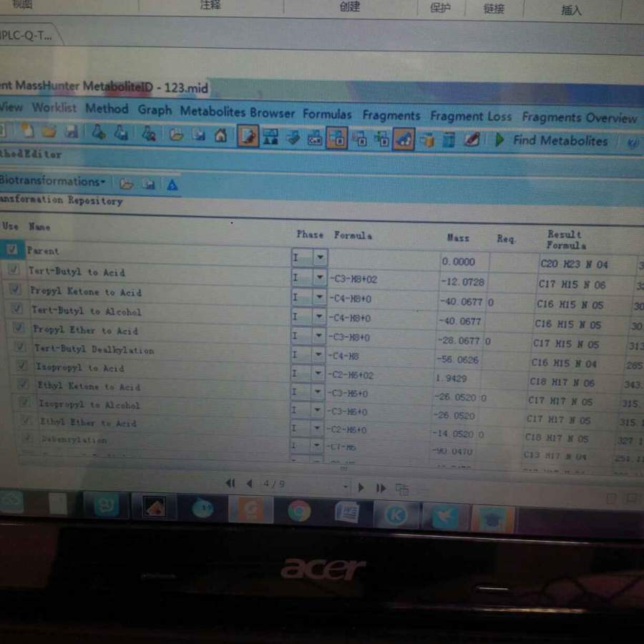Click the New file toolbar icon
644x644 pixels.
(27, 131)
